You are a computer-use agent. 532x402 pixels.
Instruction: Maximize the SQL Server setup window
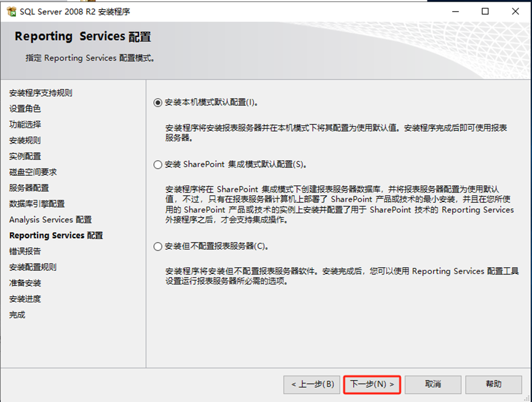pos(485,12)
